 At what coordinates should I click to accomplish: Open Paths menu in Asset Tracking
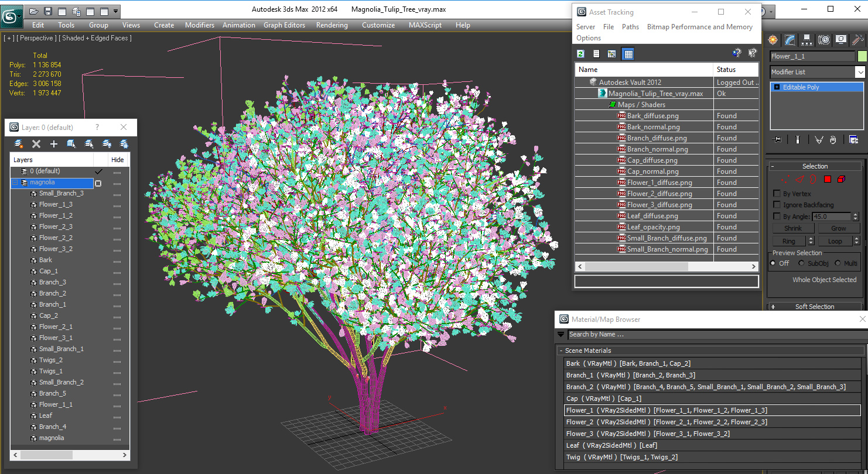click(630, 27)
